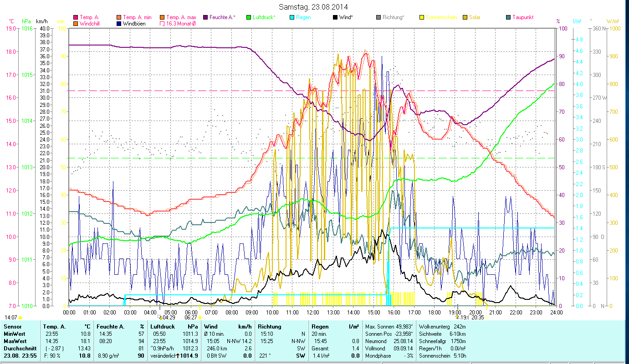Click the sunset marker after 20:35
629x364 pixels.
(x=486, y=318)
